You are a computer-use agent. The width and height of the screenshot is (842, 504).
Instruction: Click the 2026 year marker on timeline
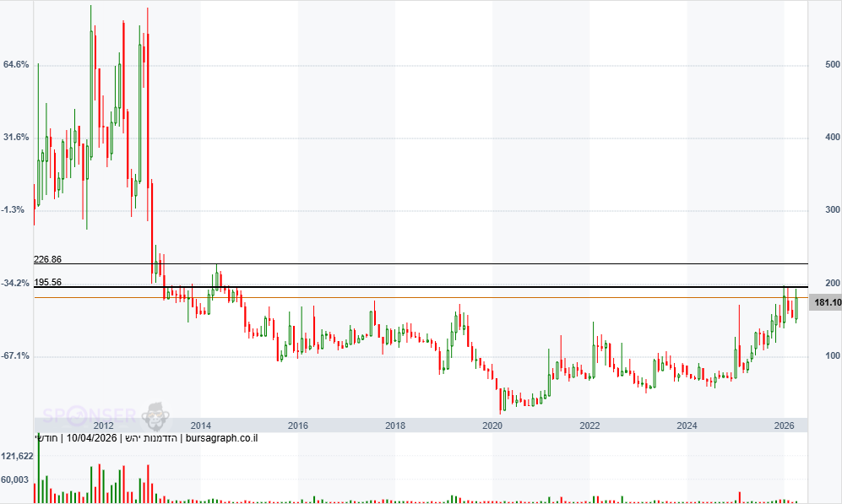click(784, 425)
